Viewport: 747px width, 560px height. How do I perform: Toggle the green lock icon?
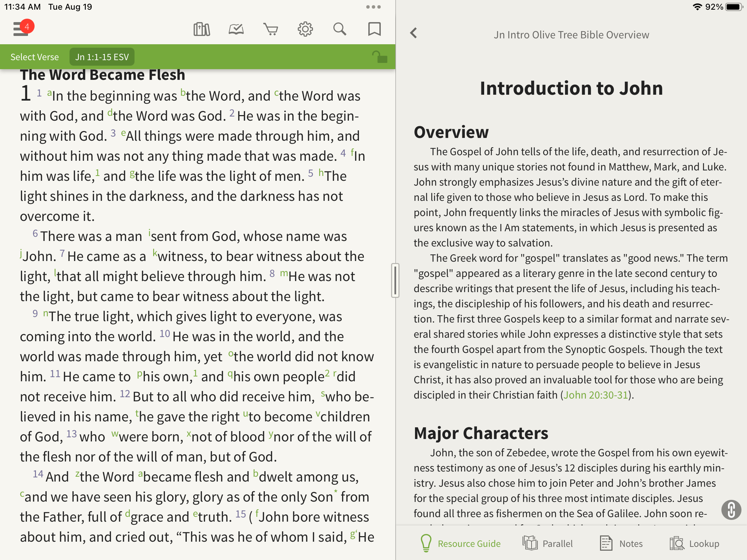(380, 57)
